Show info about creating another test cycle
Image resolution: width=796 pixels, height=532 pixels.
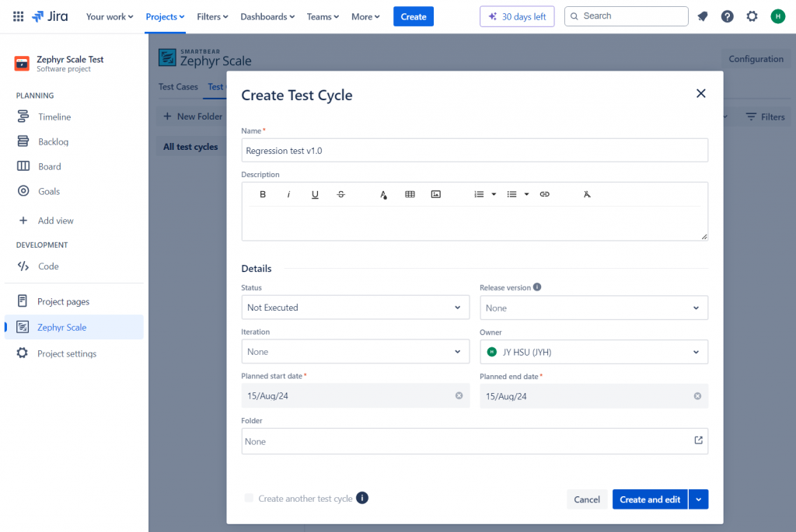click(x=362, y=498)
